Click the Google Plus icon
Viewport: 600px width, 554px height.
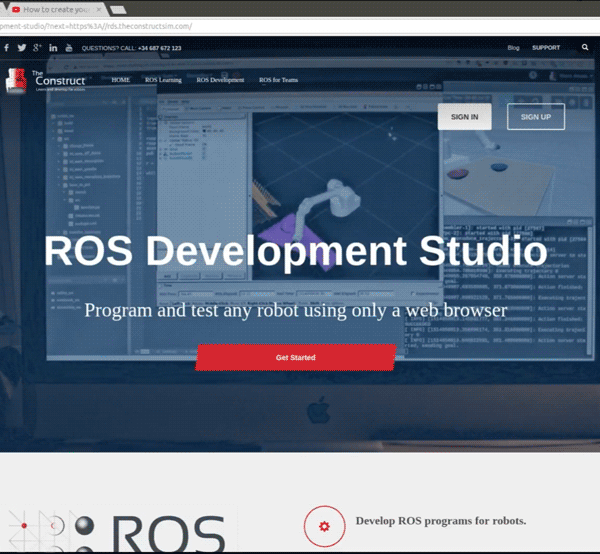[x=37, y=47]
